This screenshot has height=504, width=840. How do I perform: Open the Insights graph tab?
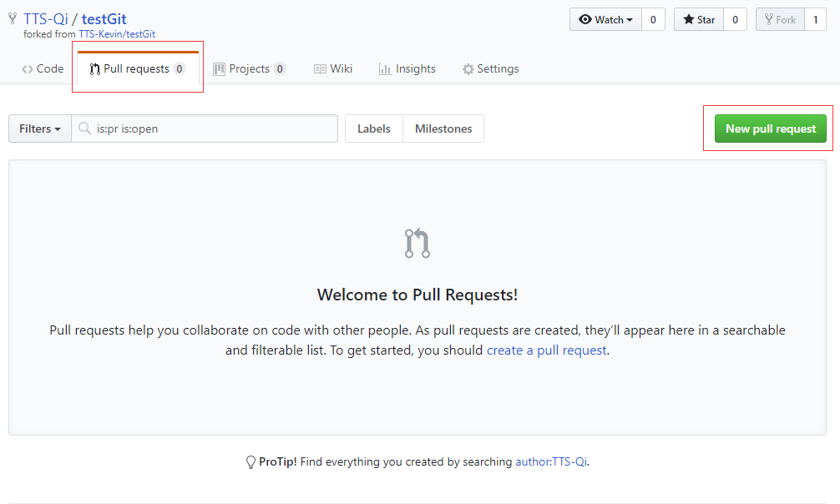pyautogui.click(x=407, y=69)
